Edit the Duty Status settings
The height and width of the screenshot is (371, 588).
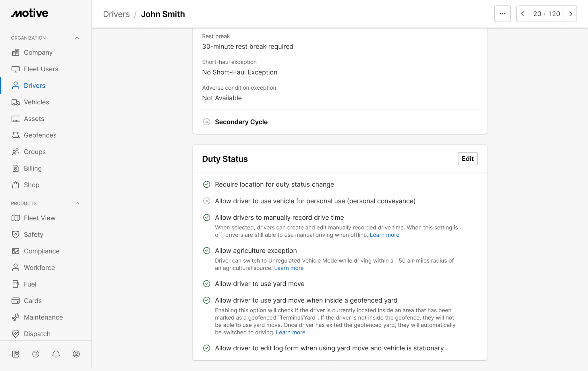coord(468,159)
